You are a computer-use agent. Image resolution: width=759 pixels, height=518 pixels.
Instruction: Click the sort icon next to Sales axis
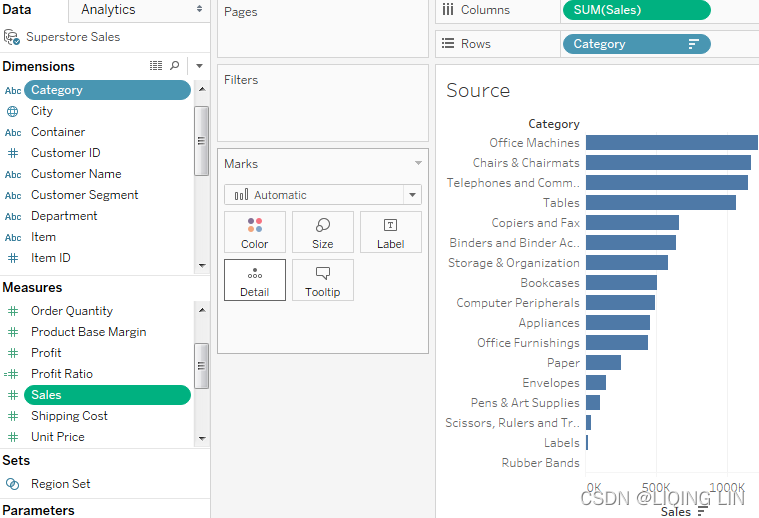(x=702, y=512)
